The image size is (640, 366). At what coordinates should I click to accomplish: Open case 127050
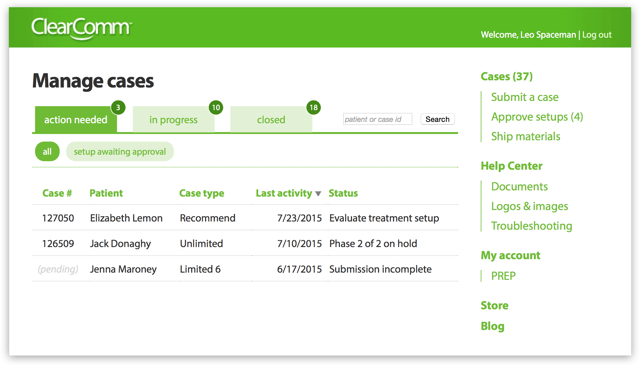point(58,218)
